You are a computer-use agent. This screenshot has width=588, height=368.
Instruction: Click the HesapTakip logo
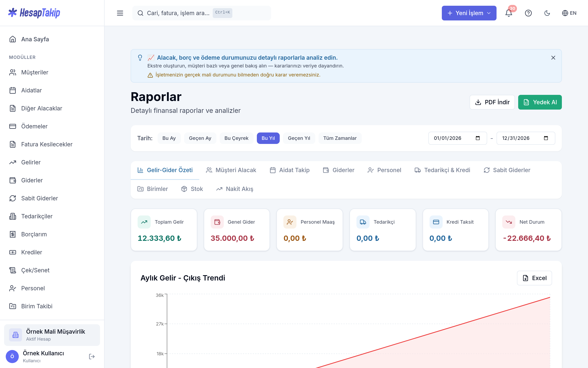pos(34,13)
